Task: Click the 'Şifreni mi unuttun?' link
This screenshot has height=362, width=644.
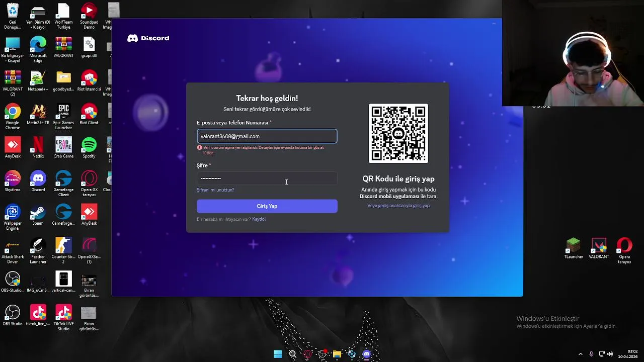Action: [x=215, y=190]
